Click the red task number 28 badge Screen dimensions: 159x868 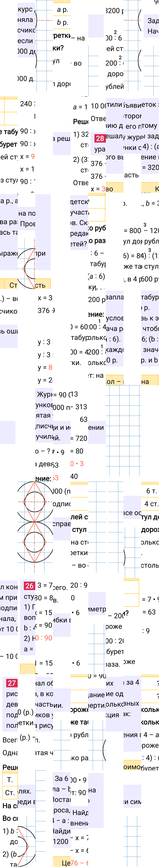coord(100,138)
